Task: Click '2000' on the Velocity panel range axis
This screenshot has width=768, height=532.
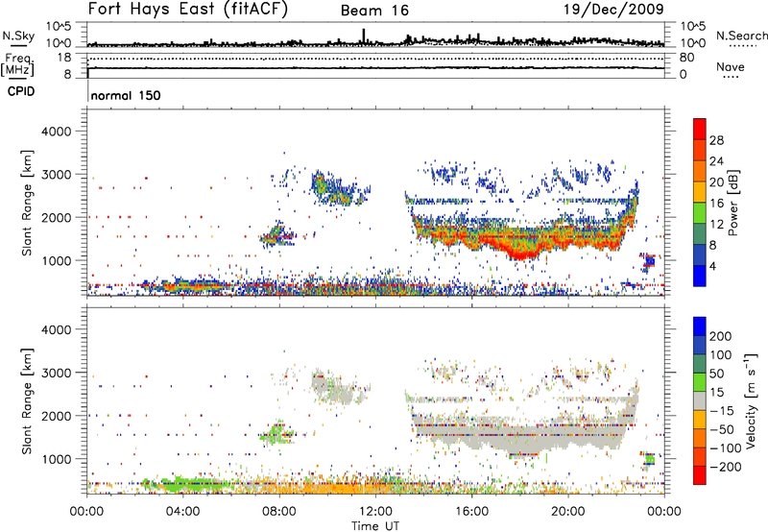Action: point(56,416)
